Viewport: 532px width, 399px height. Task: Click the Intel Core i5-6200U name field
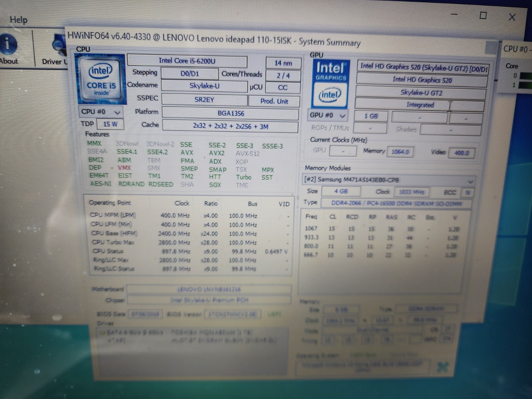pyautogui.click(x=187, y=61)
